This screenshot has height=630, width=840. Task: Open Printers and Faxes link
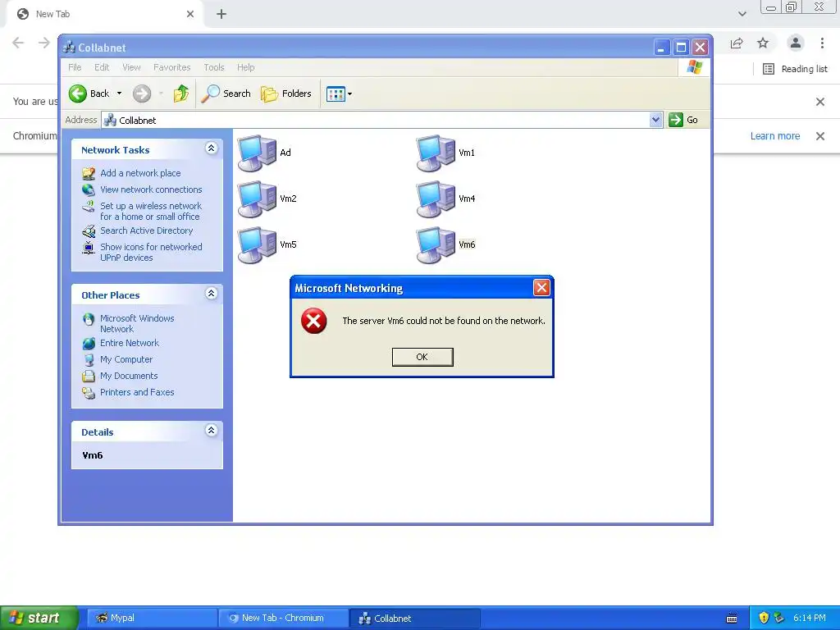tap(137, 392)
